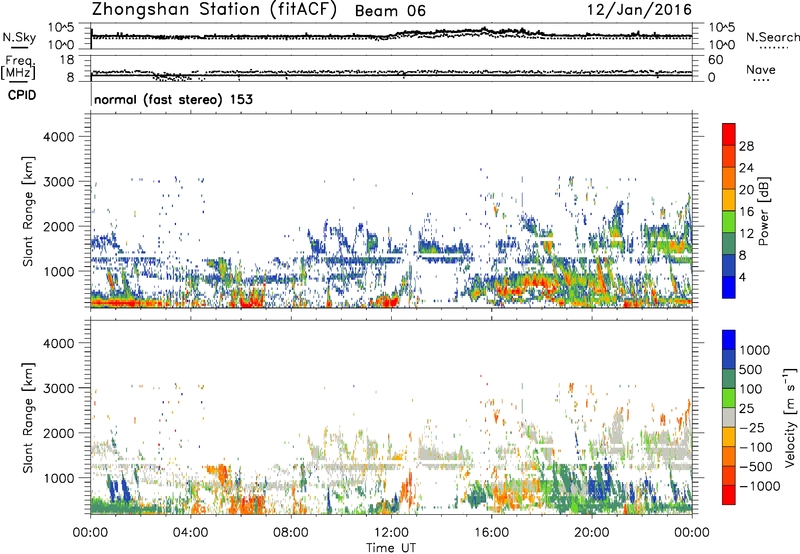Select the '24' power colorbar label
The image size is (800, 554).
coord(746,168)
